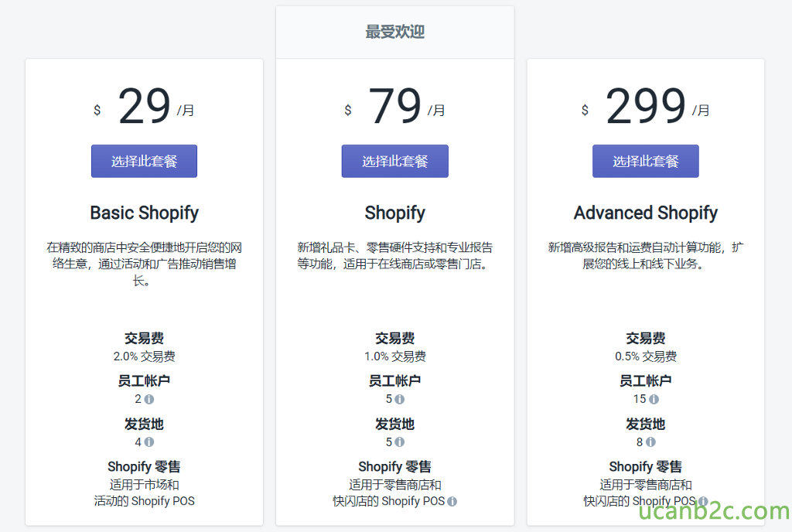Click the 29 price figure
The image size is (792, 532).
click(x=145, y=105)
